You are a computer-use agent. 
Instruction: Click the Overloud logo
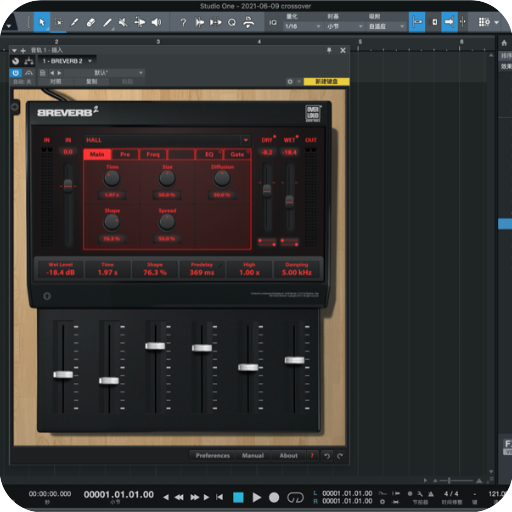(x=313, y=114)
